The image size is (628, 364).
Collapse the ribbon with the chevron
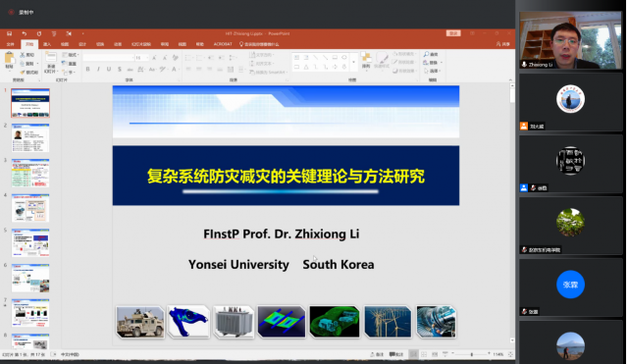(x=510, y=79)
